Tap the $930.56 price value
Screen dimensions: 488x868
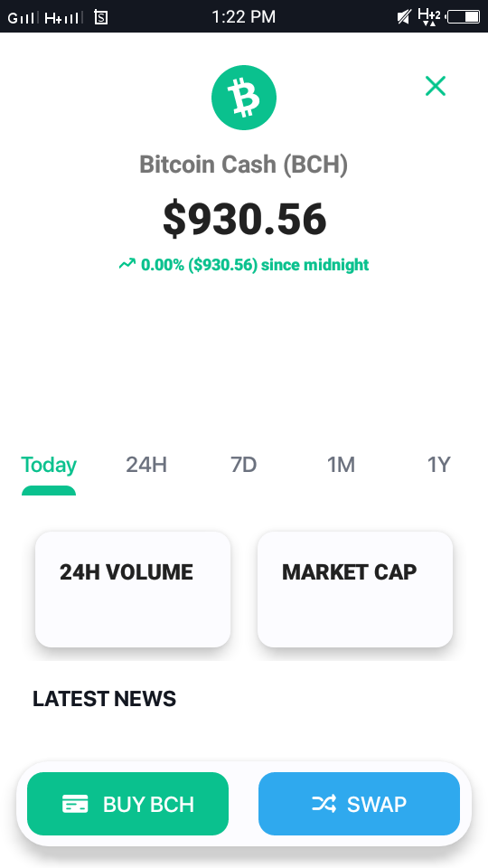click(x=244, y=219)
